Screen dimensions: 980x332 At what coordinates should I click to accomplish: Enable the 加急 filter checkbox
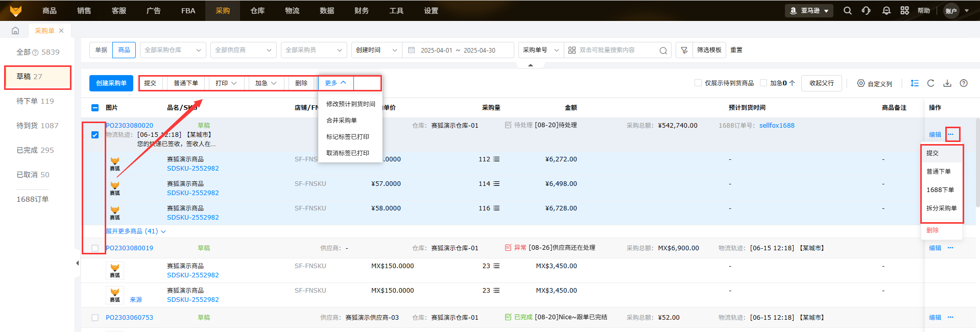763,83
